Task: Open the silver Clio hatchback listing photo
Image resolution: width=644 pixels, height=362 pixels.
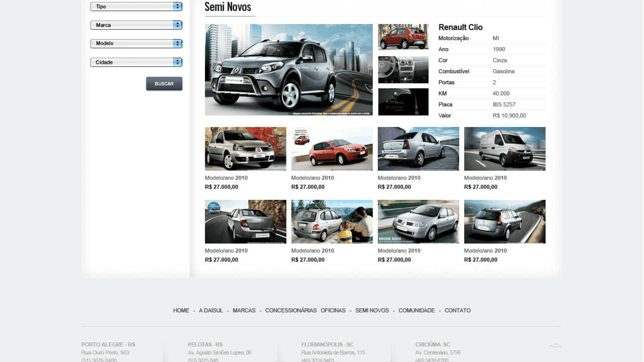Action: (245, 149)
